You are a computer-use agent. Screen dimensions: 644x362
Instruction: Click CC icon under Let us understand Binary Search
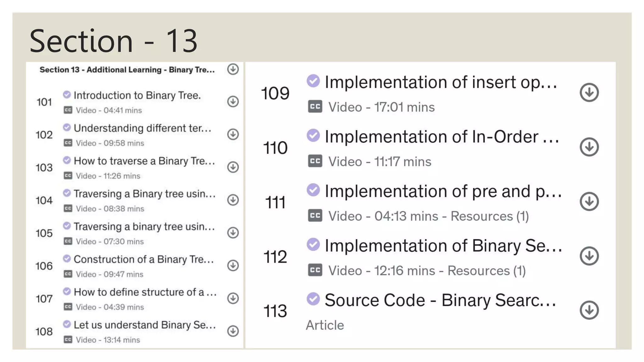[x=68, y=340]
